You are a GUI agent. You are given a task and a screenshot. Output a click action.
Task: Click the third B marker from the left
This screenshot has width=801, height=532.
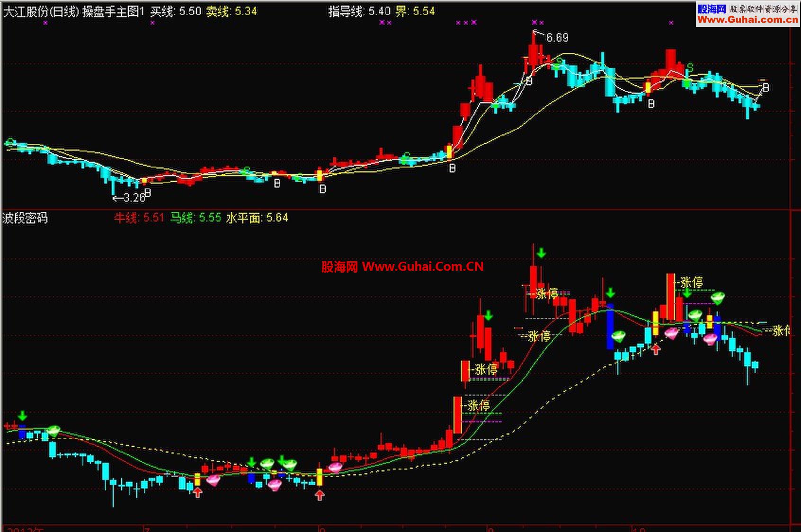click(x=322, y=189)
